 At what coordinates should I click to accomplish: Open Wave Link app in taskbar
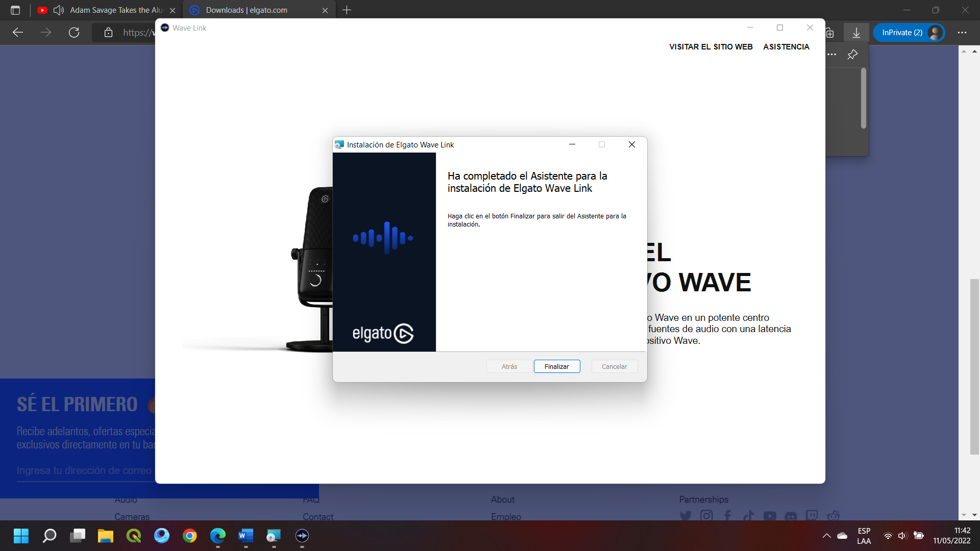(x=302, y=536)
